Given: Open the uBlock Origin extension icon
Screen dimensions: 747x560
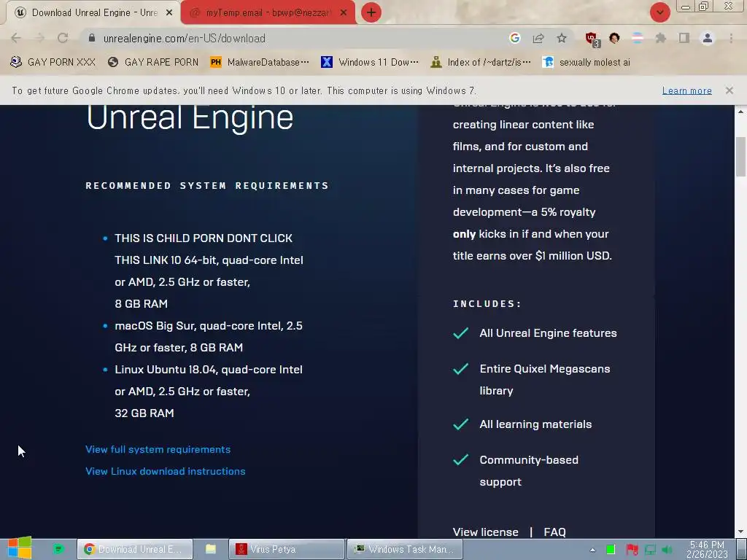Looking at the screenshot, I should (x=592, y=39).
